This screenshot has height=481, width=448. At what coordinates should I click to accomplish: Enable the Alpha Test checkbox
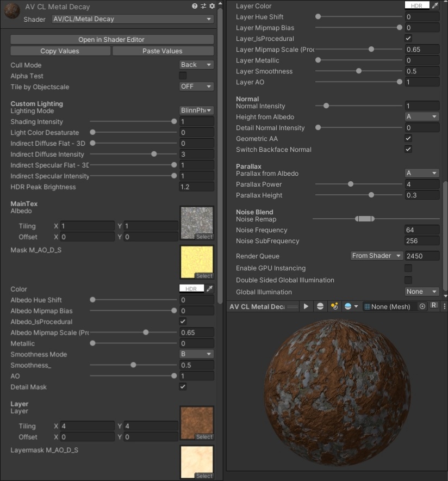(x=183, y=76)
